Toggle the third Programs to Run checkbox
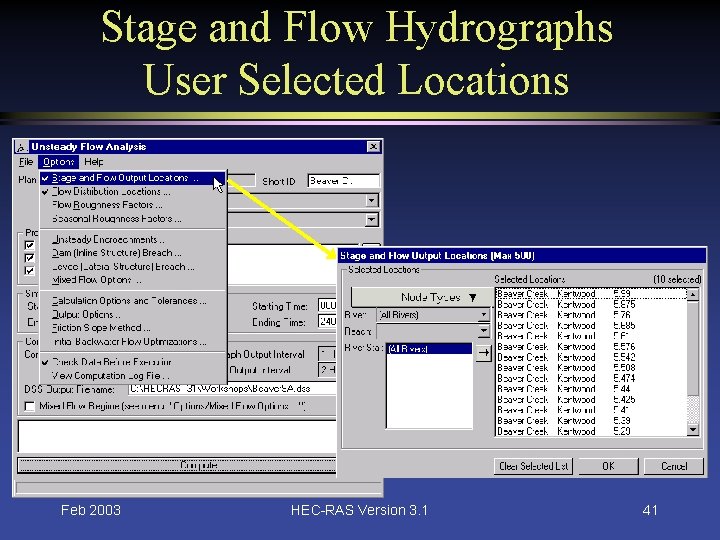 tap(29, 270)
